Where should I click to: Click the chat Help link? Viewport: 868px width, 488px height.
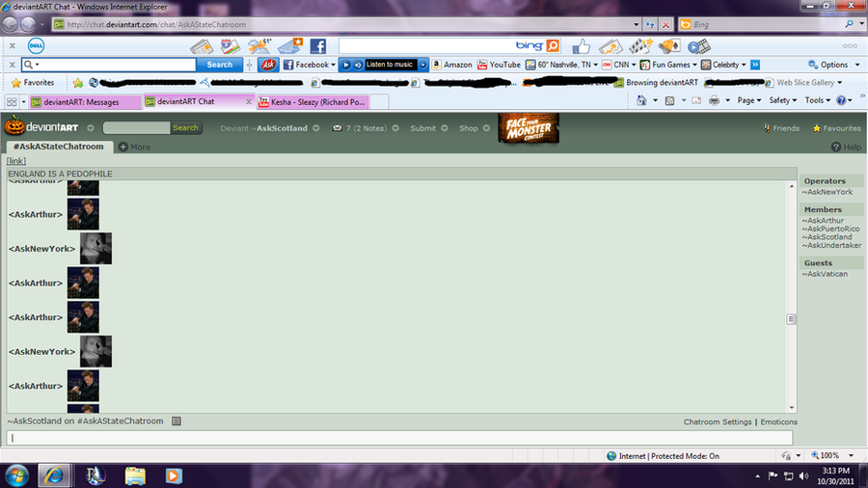point(847,147)
